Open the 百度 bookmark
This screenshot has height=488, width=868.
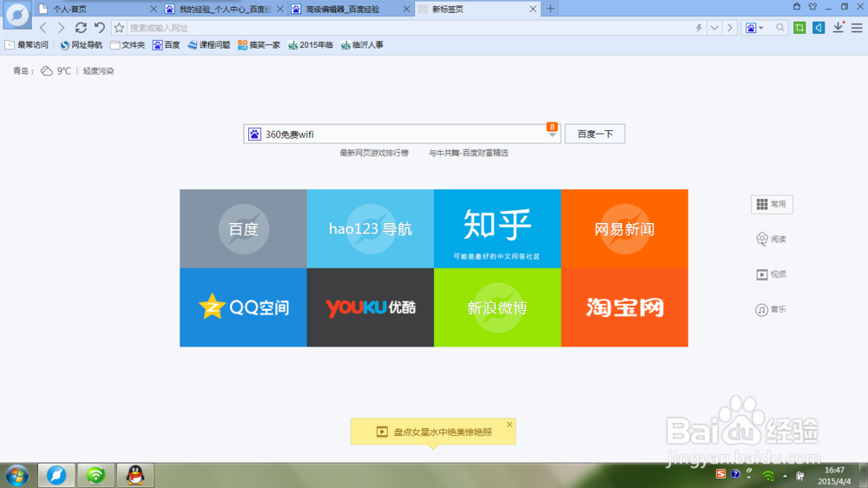[166, 45]
